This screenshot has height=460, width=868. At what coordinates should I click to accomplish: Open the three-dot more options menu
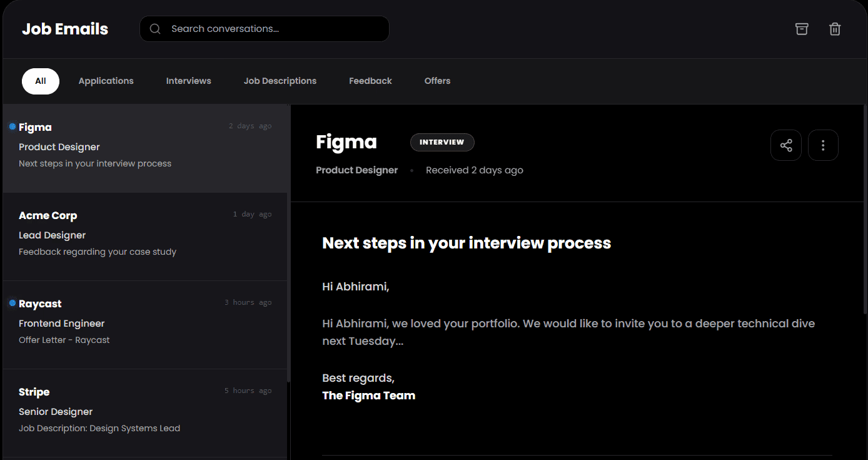click(823, 145)
